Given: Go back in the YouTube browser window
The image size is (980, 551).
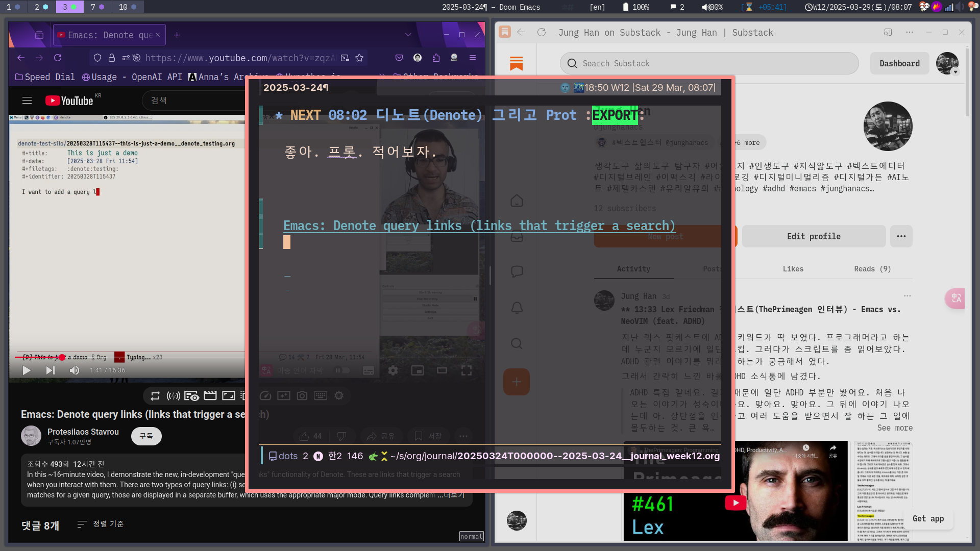Looking at the screenshot, I should pos(20,58).
